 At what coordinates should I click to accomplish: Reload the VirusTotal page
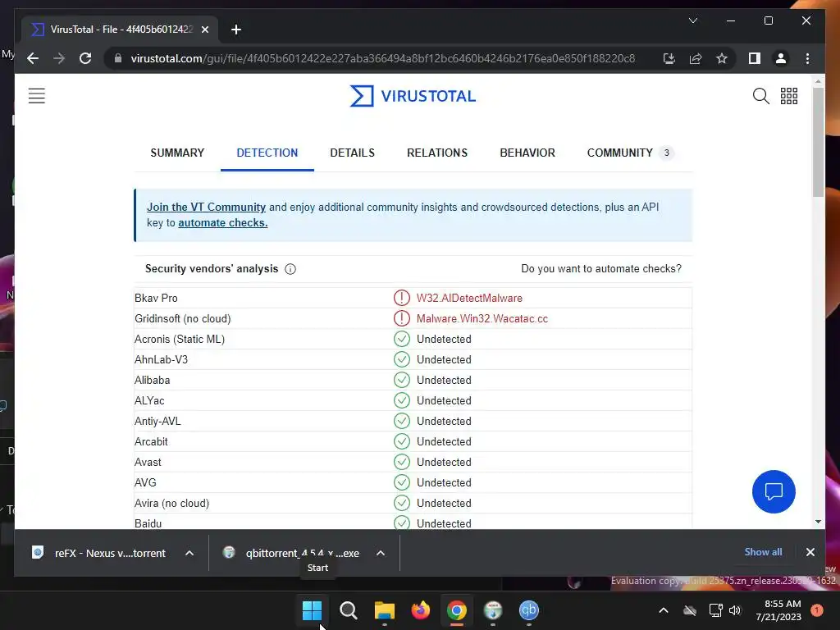click(x=85, y=58)
